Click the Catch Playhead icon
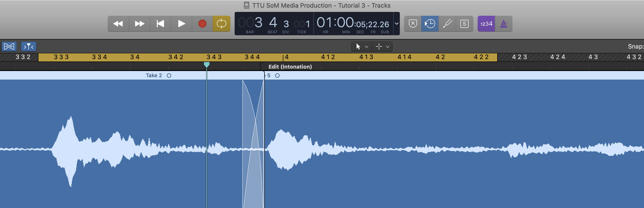 (x=28, y=46)
